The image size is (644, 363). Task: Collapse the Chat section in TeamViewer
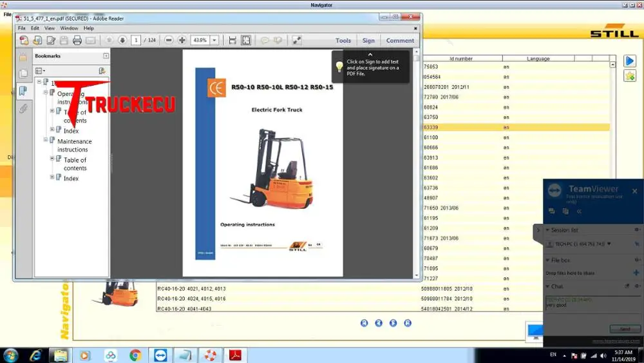point(547,286)
